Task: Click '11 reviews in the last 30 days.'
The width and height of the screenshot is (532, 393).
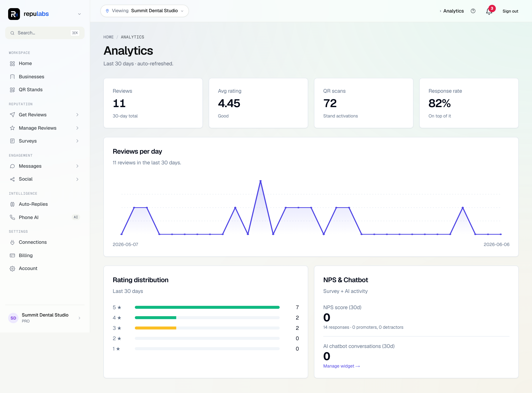Action: point(147,163)
